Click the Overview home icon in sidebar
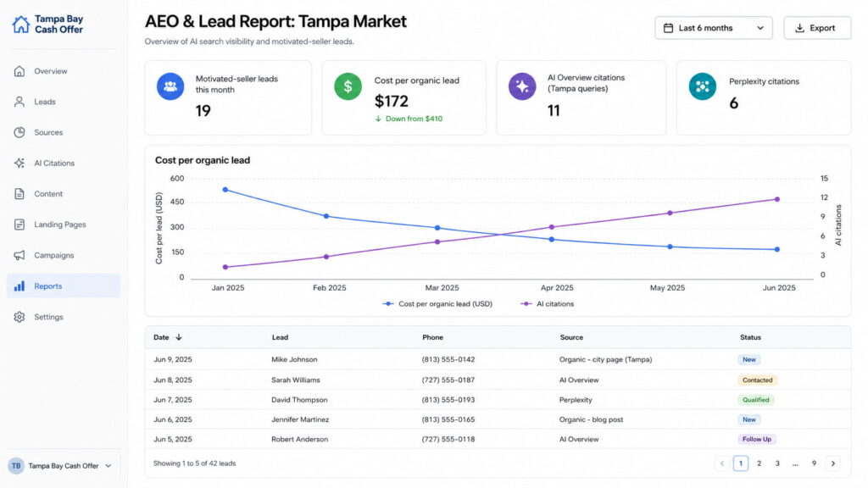This screenshot has width=868, height=488. tap(19, 71)
